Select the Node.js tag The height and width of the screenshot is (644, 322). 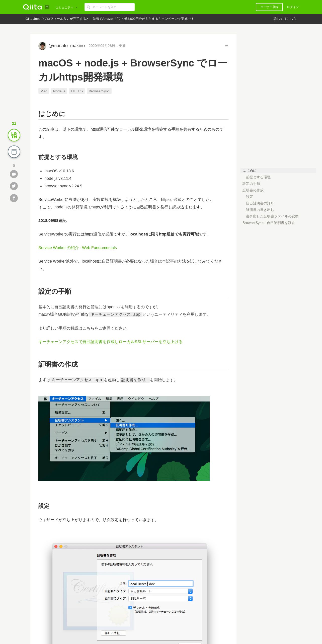tap(59, 91)
